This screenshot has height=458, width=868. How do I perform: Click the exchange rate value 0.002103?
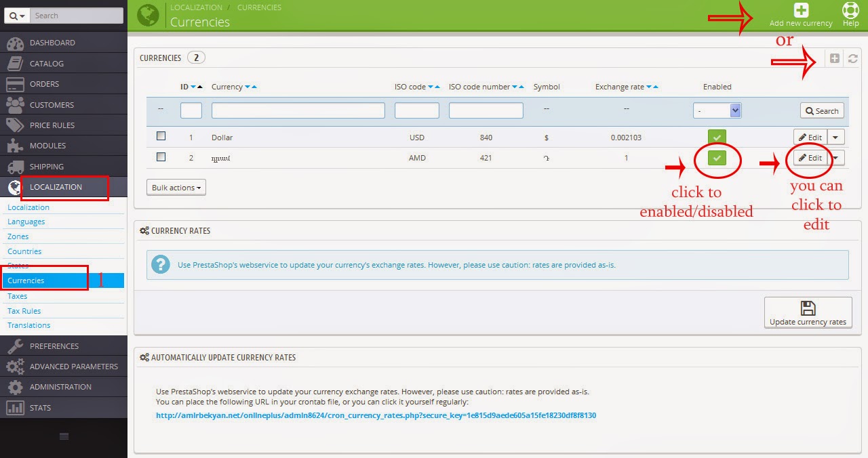(626, 138)
